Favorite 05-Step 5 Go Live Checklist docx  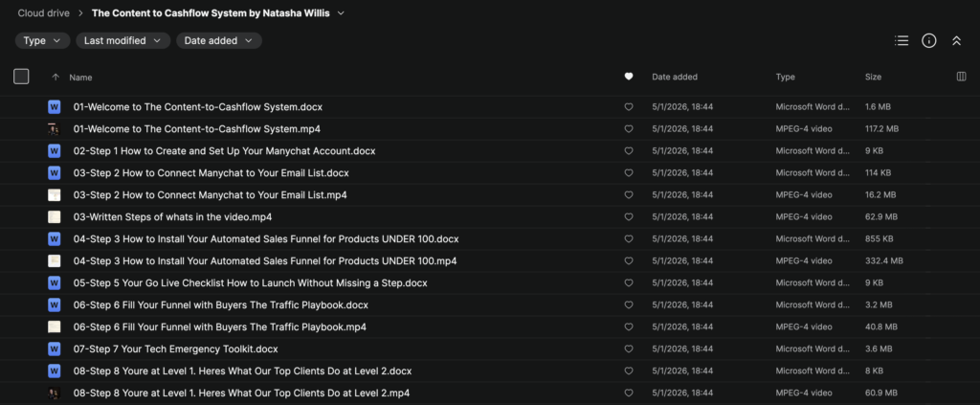pos(629,282)
